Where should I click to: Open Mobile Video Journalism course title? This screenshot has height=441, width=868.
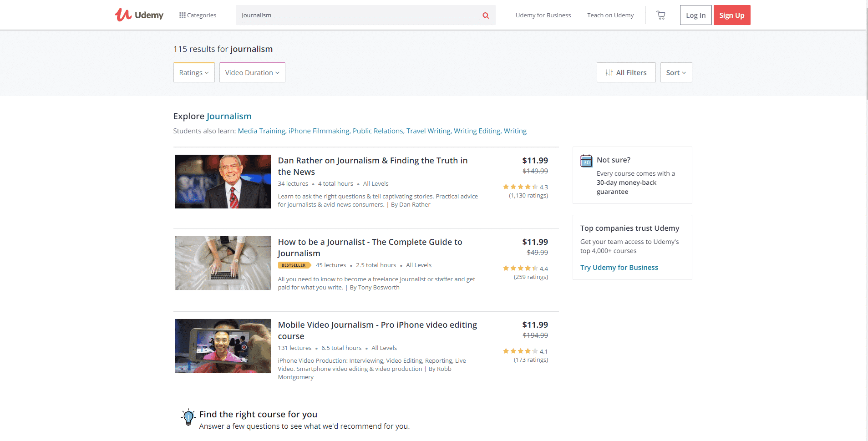377,330
